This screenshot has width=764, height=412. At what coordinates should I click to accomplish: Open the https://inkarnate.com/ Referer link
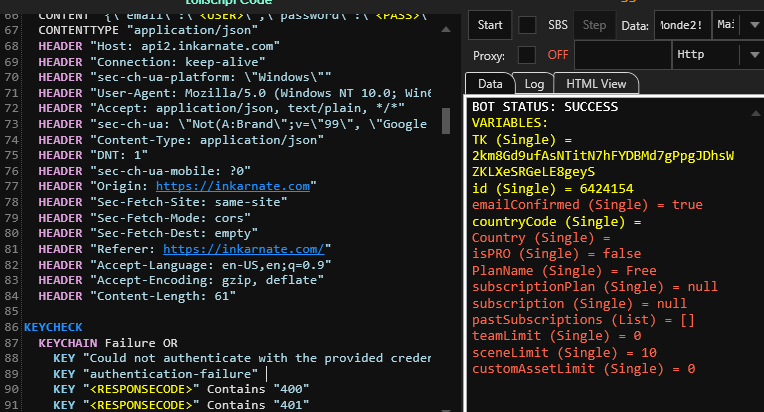click(244, 249)
